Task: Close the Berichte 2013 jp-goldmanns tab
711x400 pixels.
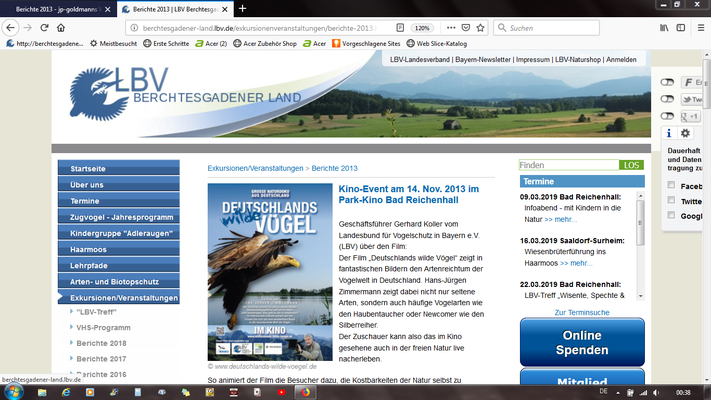Action: pos(107,9)
